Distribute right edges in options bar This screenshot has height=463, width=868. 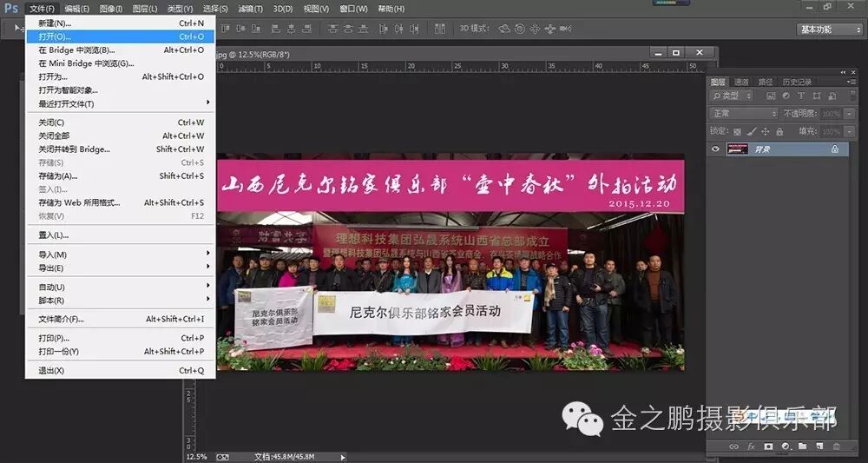pyautogui.click(x=414, y=29)
